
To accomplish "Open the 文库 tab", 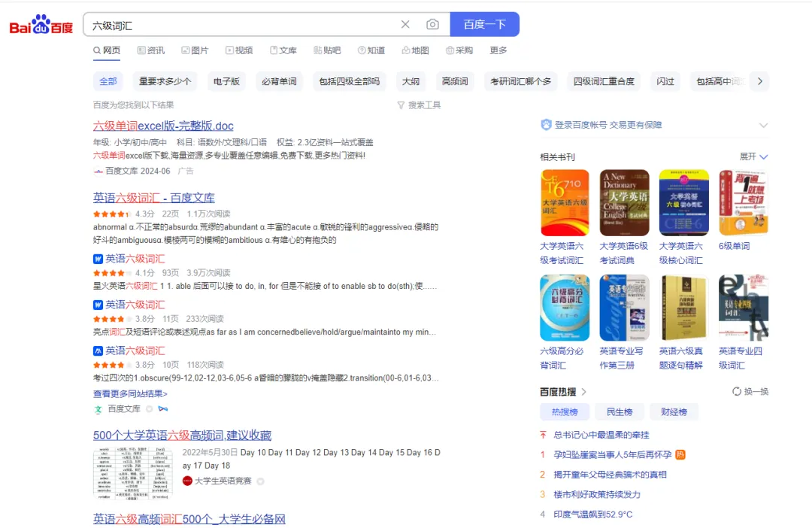I will click(283, 50).
